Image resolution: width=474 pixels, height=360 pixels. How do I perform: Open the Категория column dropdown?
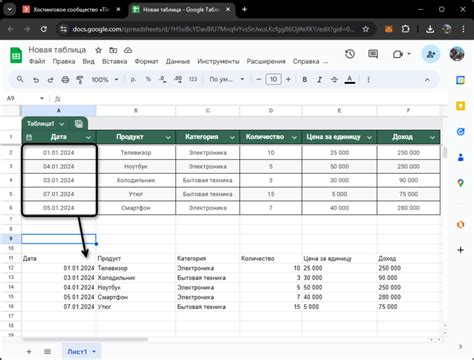tap(232, 137)
